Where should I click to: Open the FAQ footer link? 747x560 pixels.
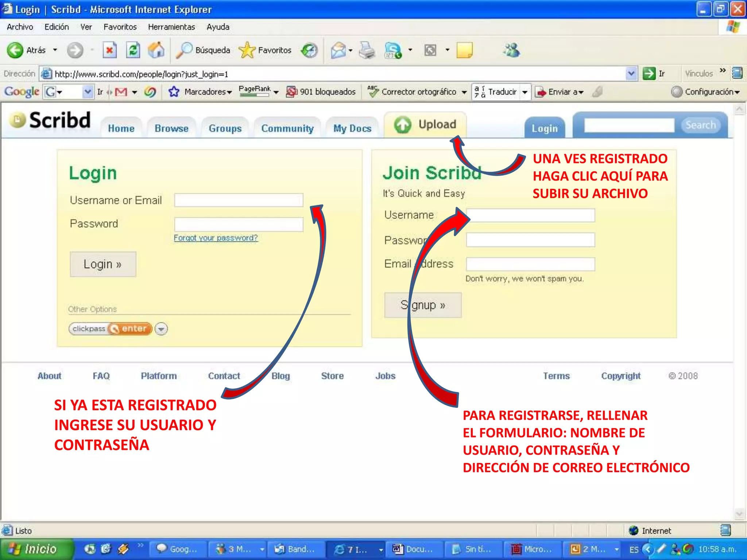(x=101, y=376)
